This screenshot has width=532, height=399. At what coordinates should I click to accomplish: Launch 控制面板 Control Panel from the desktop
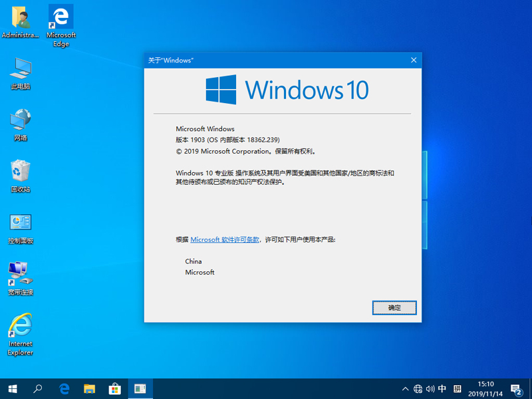coord(21,223)
